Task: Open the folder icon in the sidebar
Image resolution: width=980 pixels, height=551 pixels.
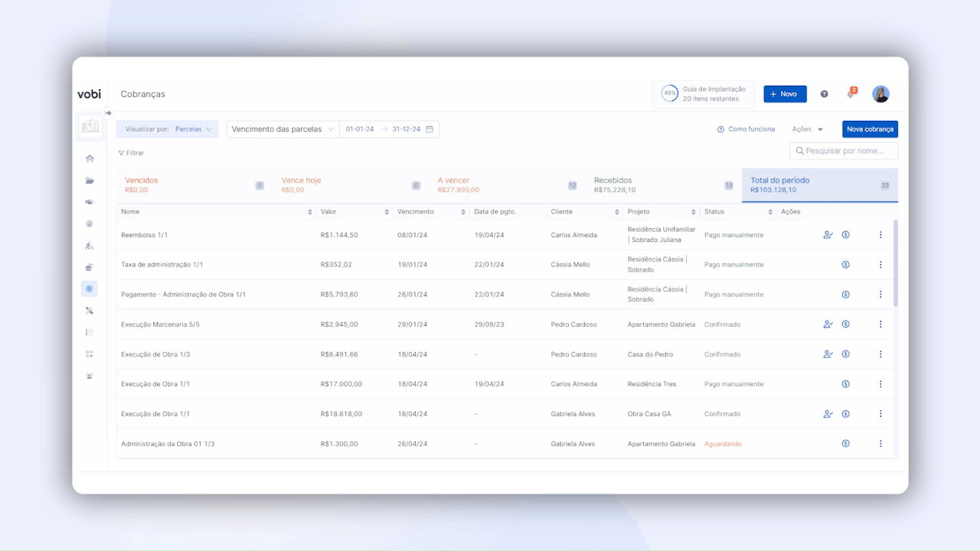Action: (90, 181)
